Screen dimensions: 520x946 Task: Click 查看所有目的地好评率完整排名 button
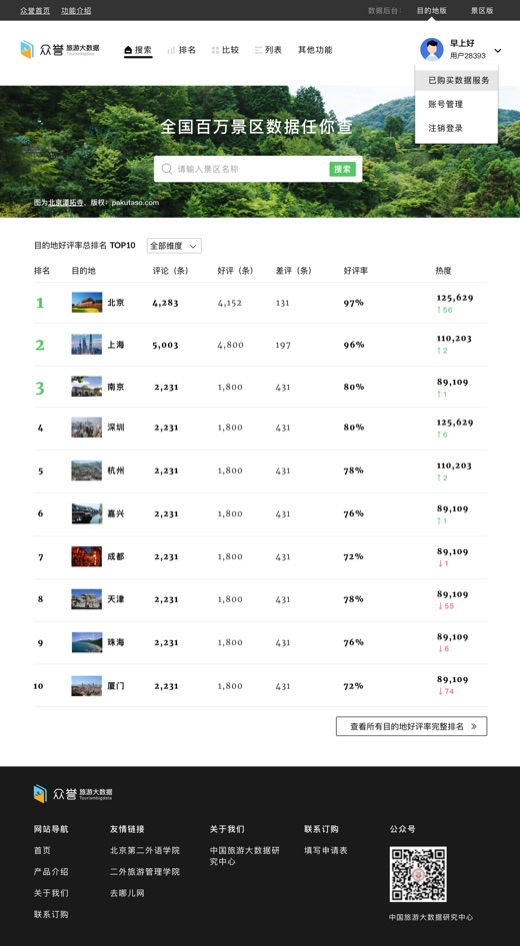[411, 726]
